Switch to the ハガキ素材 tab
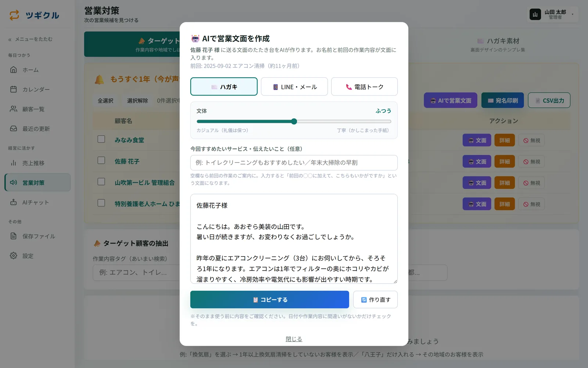The height and width of the screenshot is (368, 588). click(x=498, y=44)
